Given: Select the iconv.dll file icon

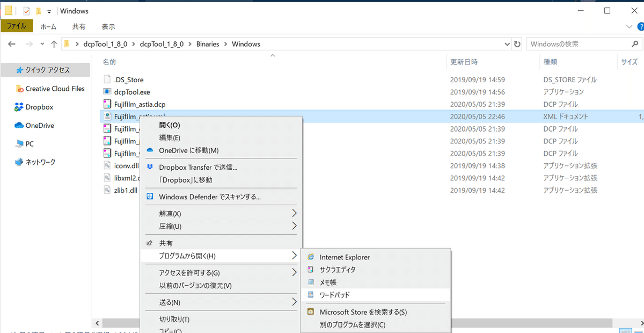Looking at the screenshot, I should pos(107,165).
